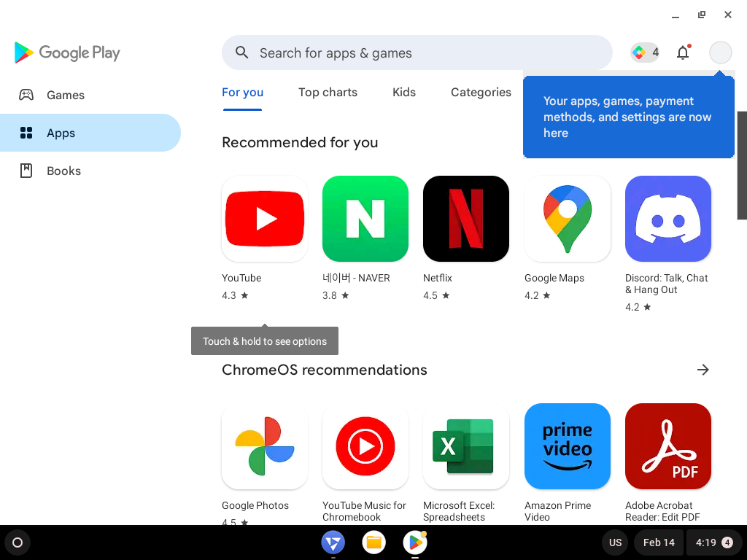
Task: Click the Microsoft Excel: Spreadsheets title
Action: tap(460, 511)
